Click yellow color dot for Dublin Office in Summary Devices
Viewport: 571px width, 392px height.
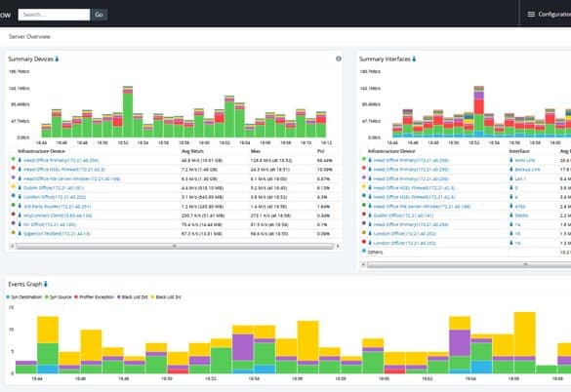[13, 186]
